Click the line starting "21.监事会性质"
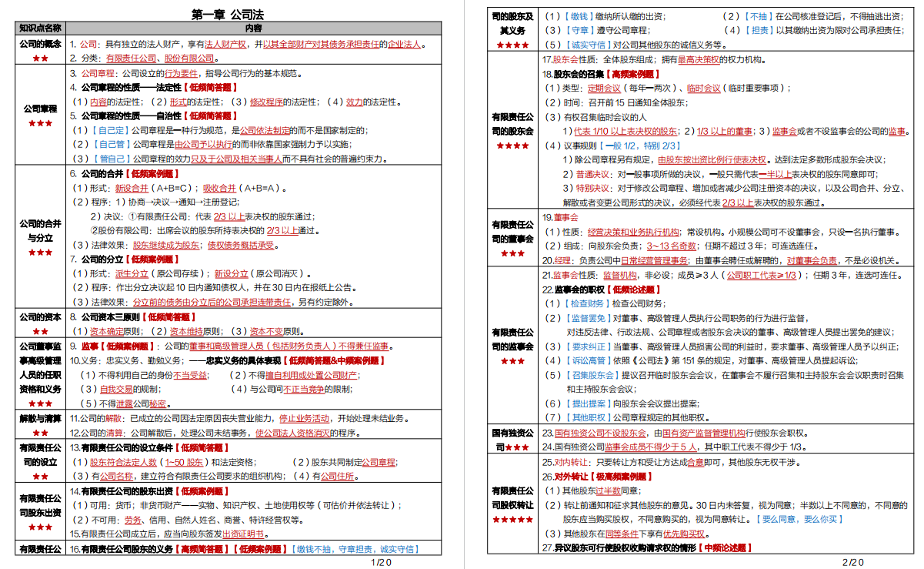The image size is (924, 569). pyautogui.click(x=722, y=275)
